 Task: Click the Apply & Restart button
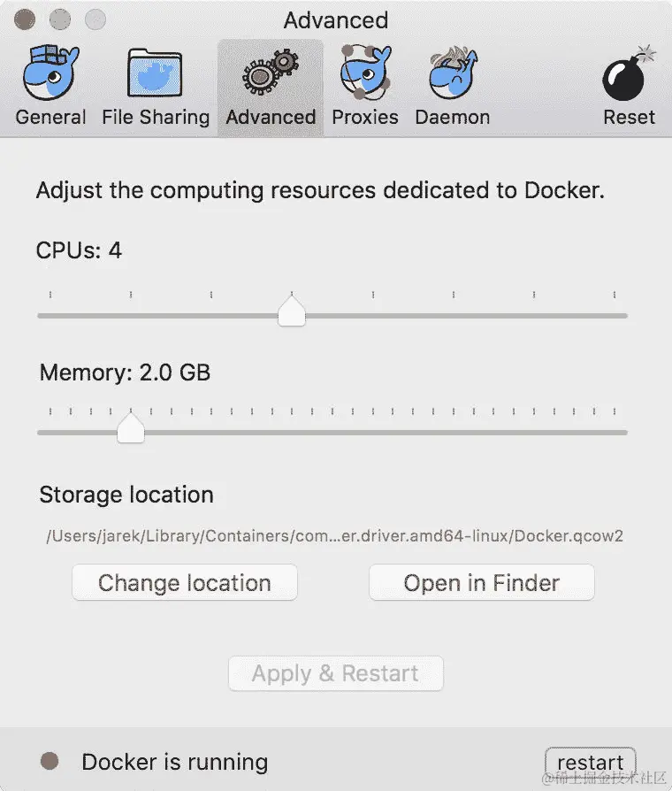[335, 673]
